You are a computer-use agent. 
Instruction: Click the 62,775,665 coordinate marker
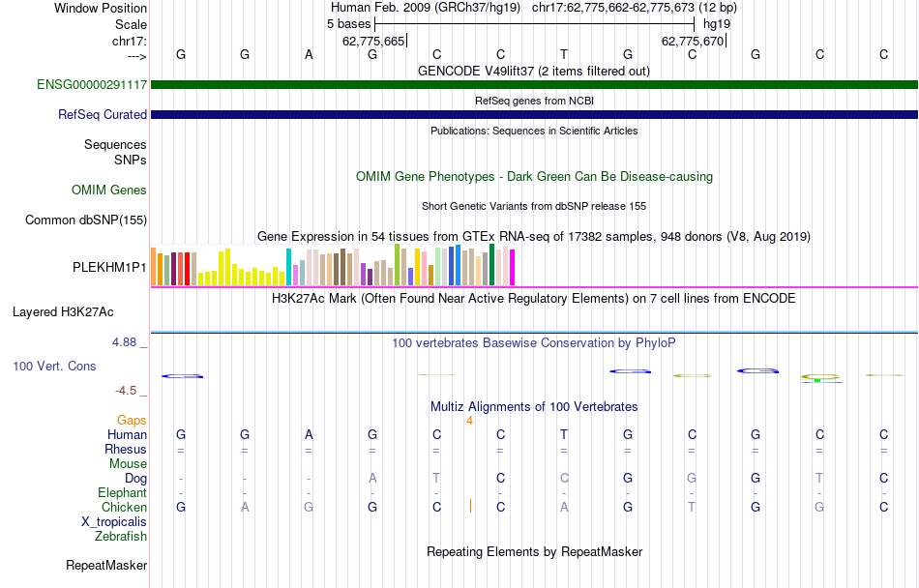(373, 41)
